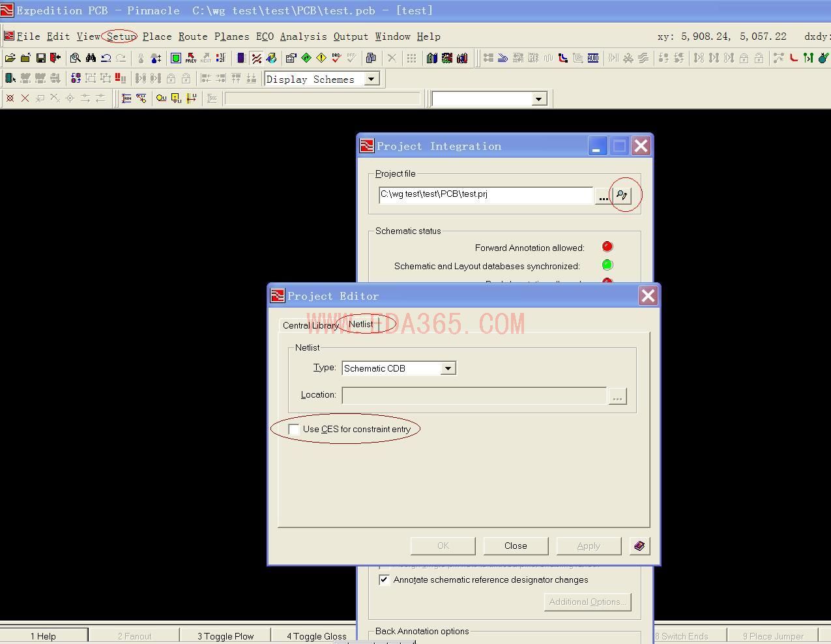831x644 pixels.
Task: Click the red-blue swap parts icon
Action: 76,79
